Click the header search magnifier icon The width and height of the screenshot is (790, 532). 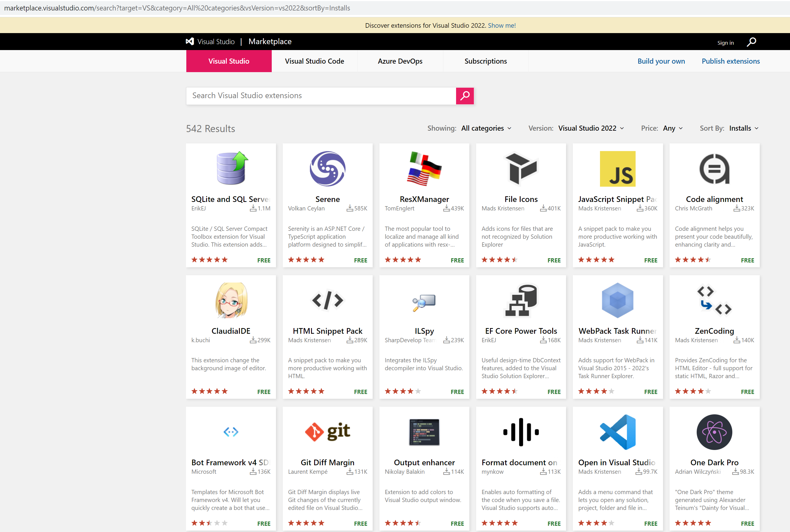pyautogui.click(x=751, y=42)
